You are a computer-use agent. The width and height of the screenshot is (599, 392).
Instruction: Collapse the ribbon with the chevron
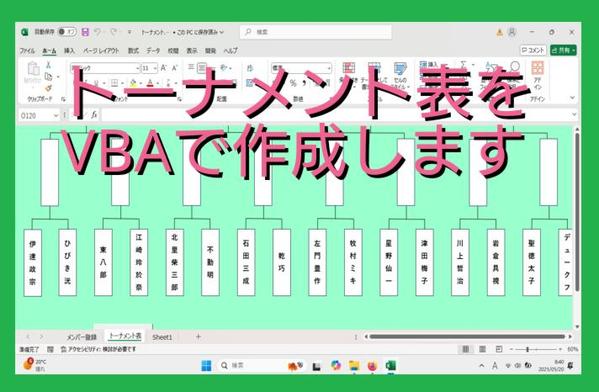(572, 98)
